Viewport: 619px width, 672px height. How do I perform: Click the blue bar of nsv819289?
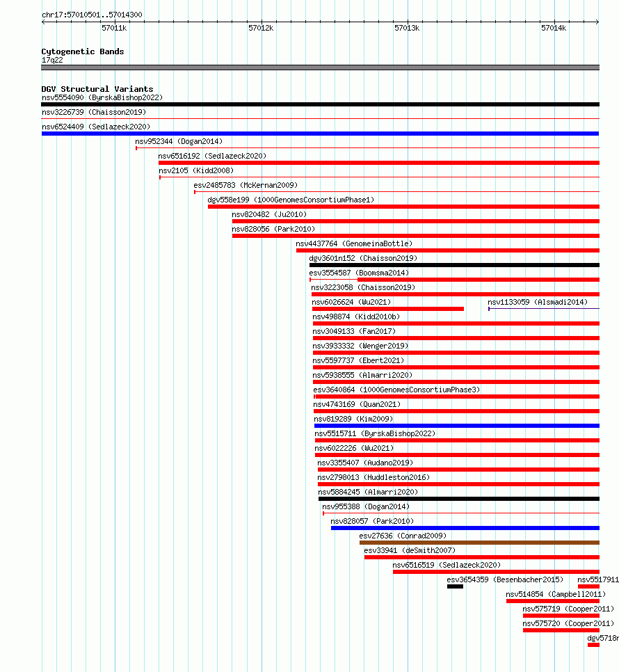coord(457,425)
